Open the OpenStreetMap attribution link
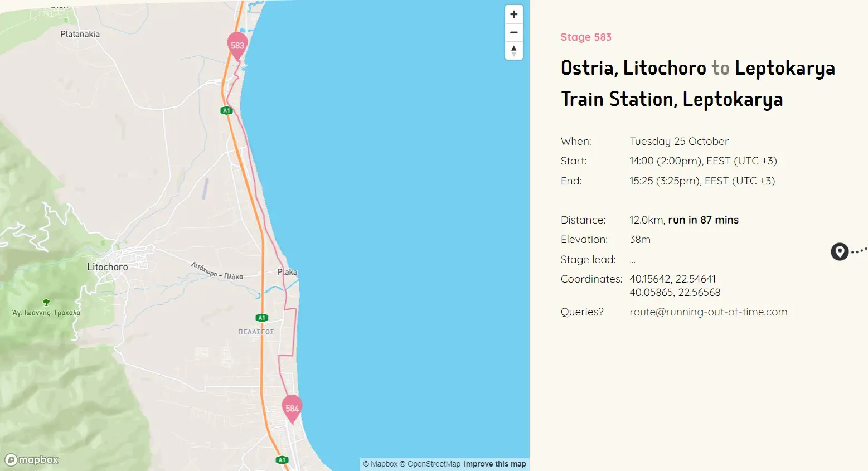868x471 pixels. (430, 464)
